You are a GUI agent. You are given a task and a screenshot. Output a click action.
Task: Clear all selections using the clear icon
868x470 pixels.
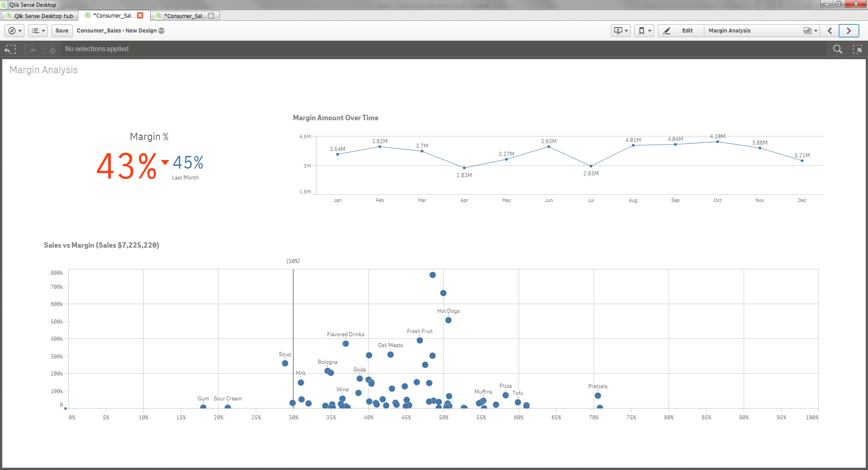(x=50, y=49)
